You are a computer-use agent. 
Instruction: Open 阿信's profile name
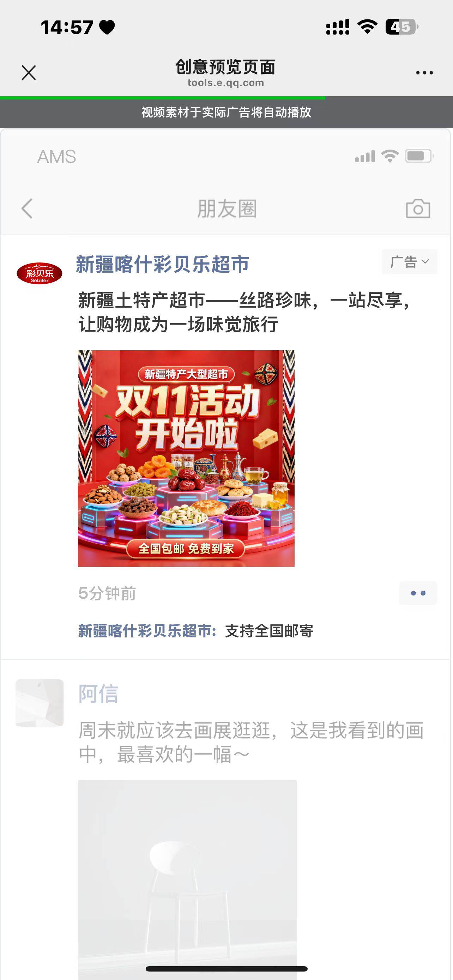(x=98, y=694)
